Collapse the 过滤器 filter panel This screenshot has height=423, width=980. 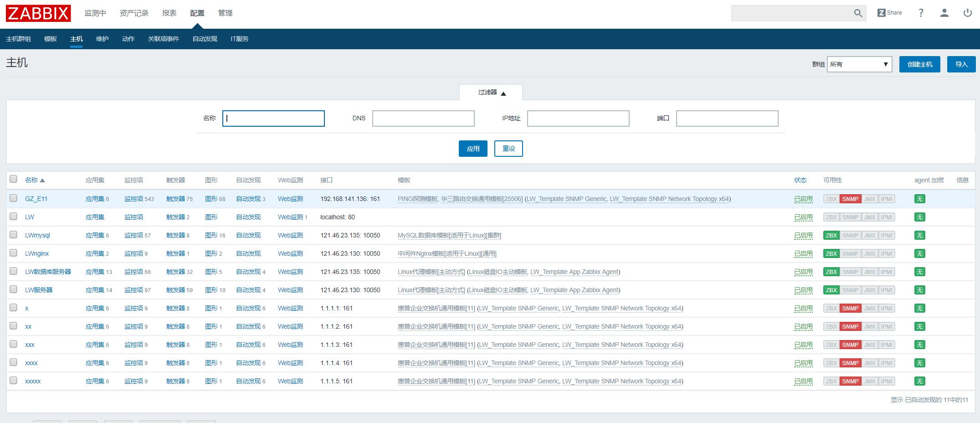click(x=491, y=93)
